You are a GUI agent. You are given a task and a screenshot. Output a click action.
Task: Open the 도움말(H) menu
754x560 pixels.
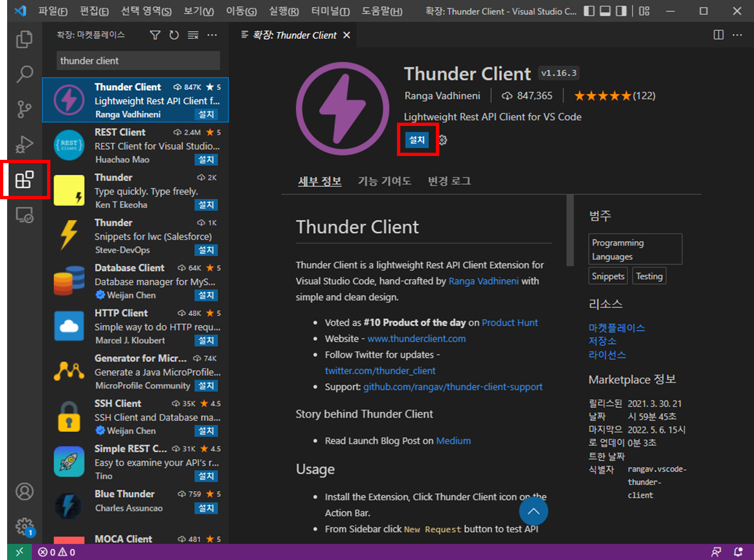(382, 11)
